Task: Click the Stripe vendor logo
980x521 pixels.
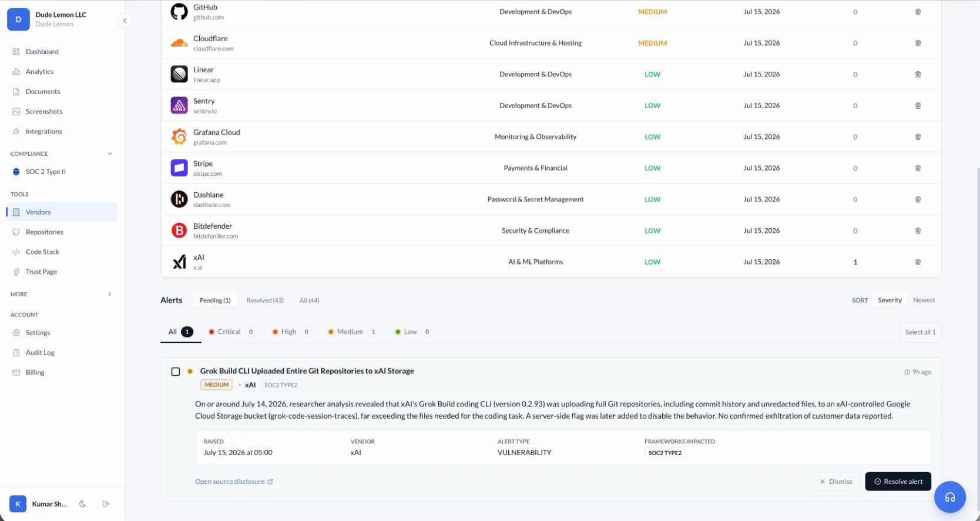Action: coord(179,168)
